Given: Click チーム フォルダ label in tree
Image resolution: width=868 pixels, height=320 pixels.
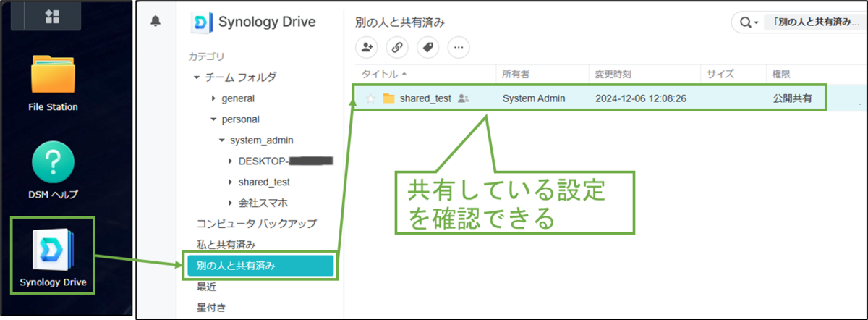Looking at the screenshot, I should (240, 77).
